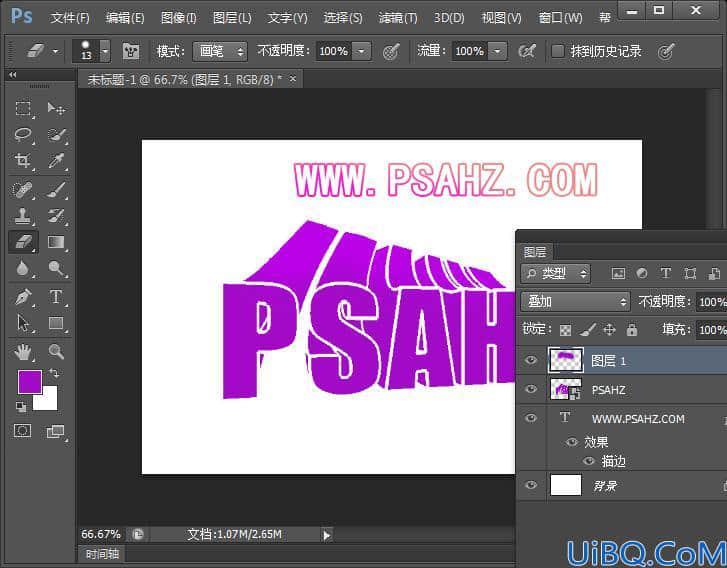Hide the WWW.PSAHZ.COM text layer

tap(531, 418)
